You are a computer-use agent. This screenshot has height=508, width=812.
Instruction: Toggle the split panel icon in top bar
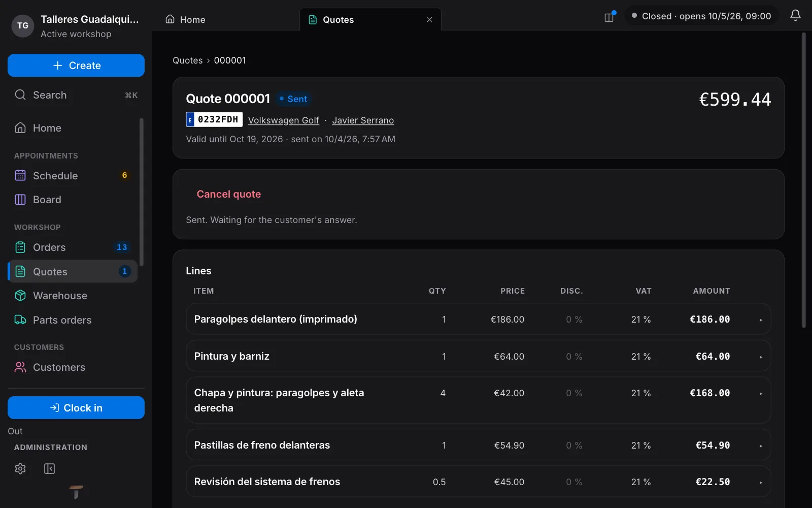point(610,17)
